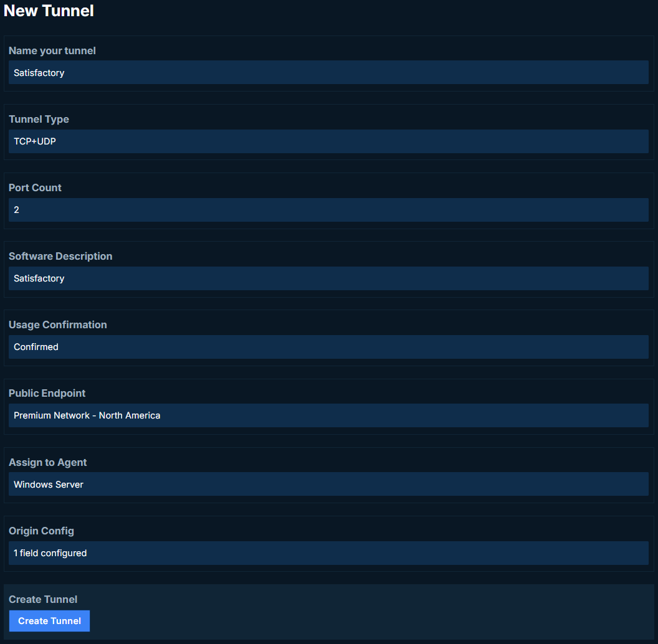Click the Origin Config label
Image resolution: width=658 pixels, height=644 pixels.
pos(41,531)
